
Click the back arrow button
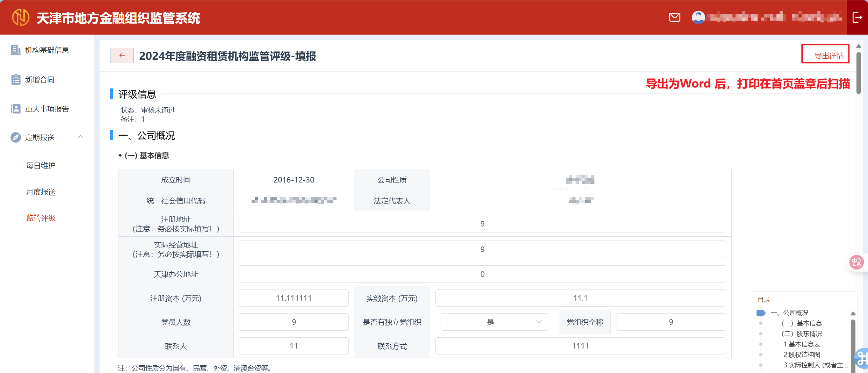[122, 56]
